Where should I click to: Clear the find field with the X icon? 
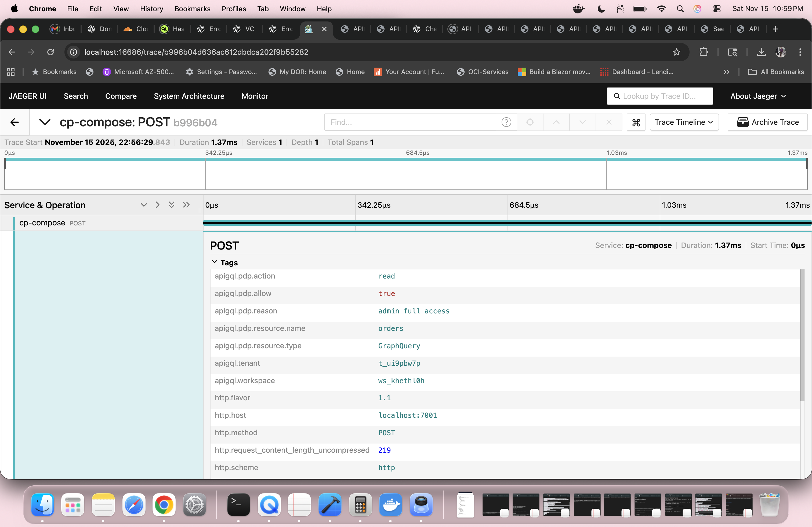click(x=609, y=122)
